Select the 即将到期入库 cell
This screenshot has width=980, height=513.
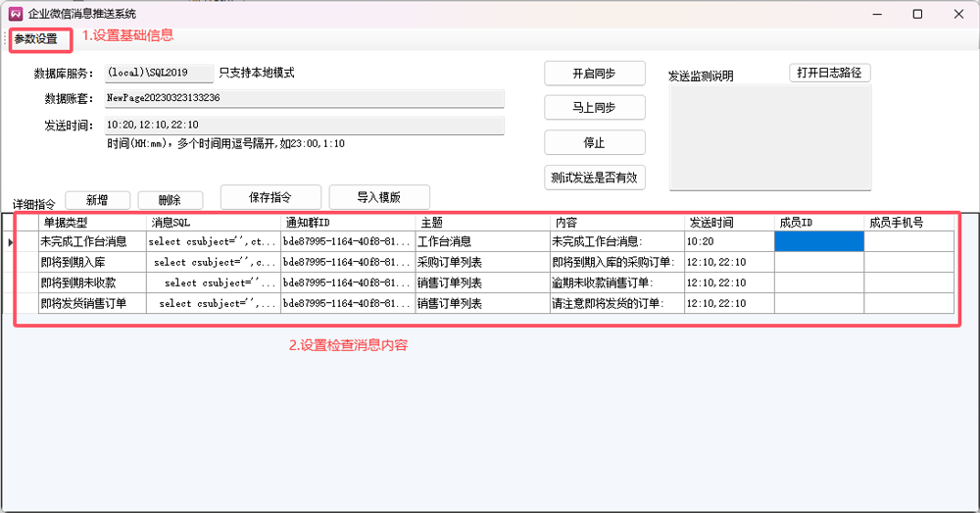click(x=92, y=262)
